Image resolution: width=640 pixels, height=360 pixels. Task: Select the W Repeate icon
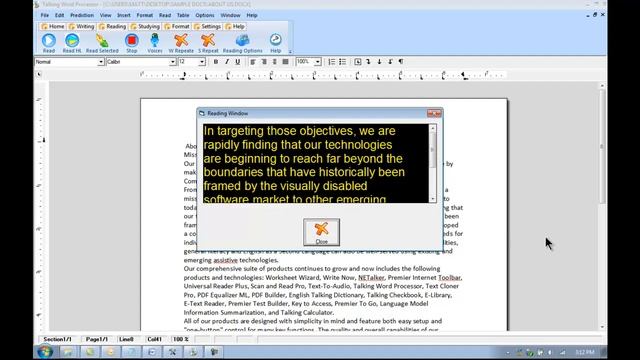(181, 43)
